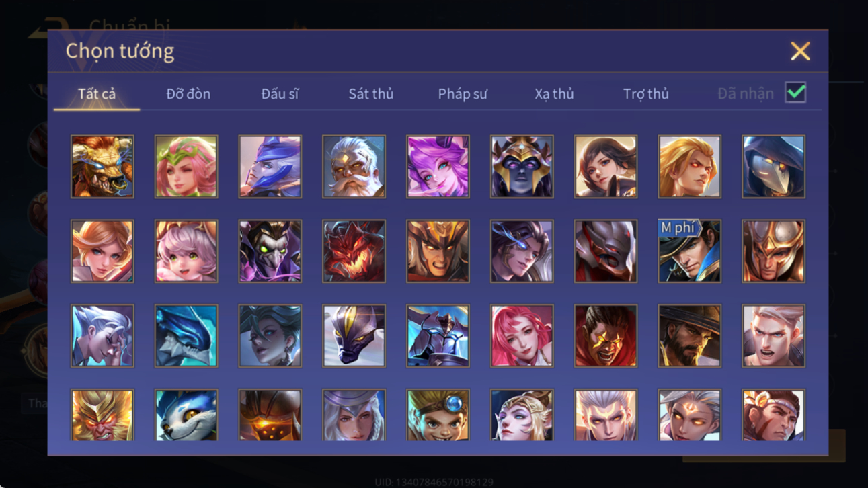Switch to the Đỡ đòn tab
868x488 pixels.
(188, 94)
